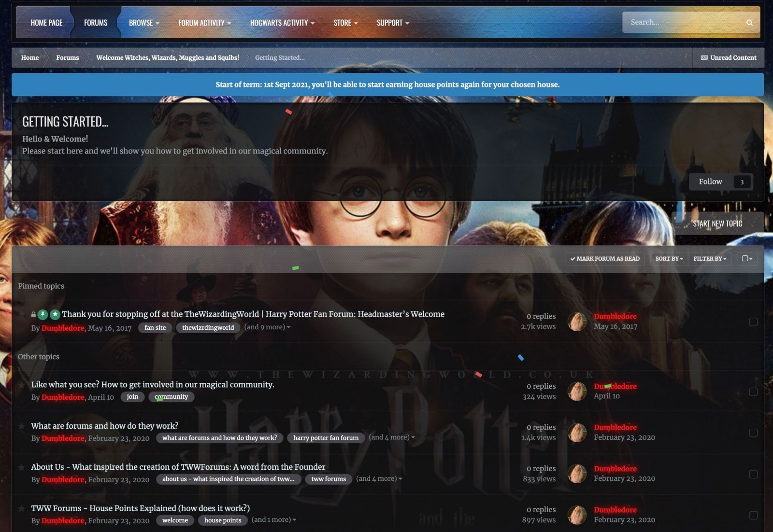
Task: Click the search magnifier icon
Action: point(749,23)
